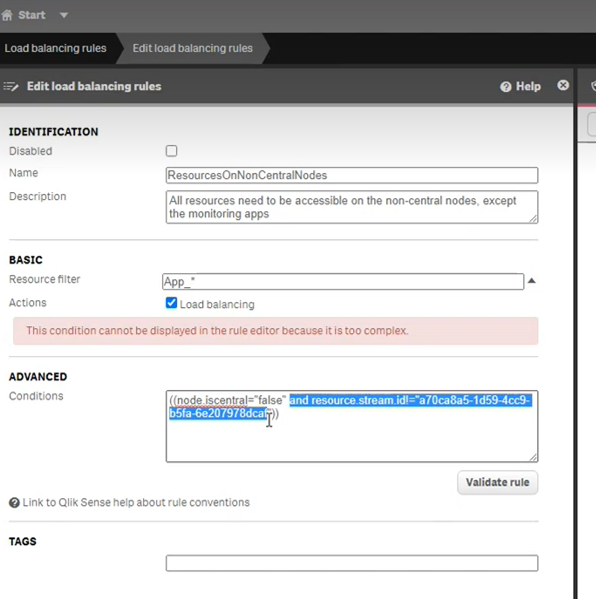
Task: Click the Resource filter field
Action: [x=343, y=282]
